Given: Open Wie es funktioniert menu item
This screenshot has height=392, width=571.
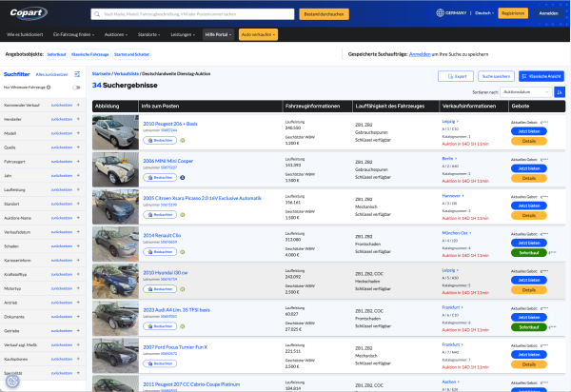Looking at the screenshot, I should pos(25,34).
